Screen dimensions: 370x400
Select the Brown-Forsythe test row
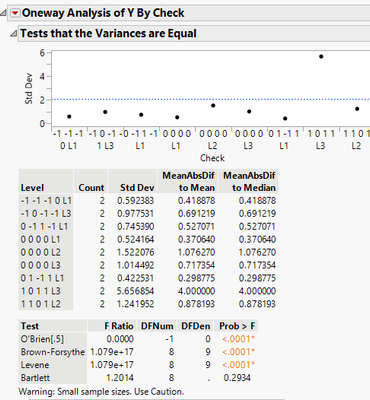(138, 352)
